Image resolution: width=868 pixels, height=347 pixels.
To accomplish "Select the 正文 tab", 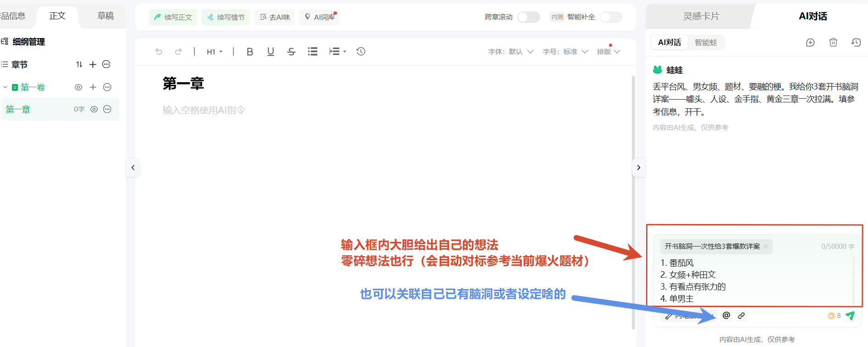I will point(57,16).
